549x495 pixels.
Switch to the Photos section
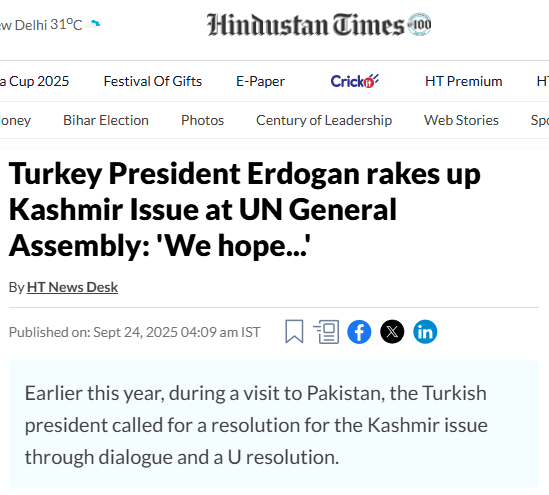point(202,120)
